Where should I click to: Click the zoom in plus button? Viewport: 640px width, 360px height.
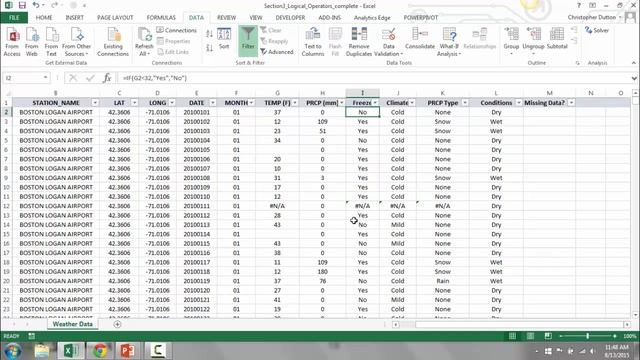615,336
